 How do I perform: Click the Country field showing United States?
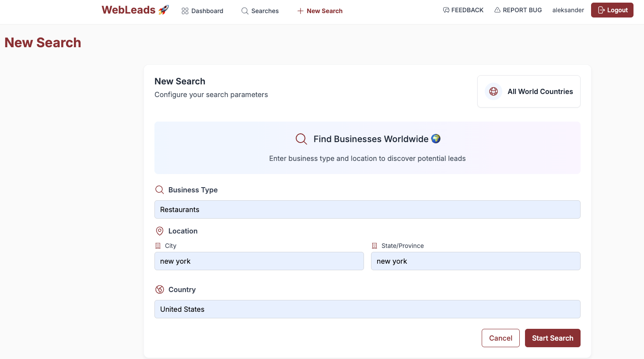367,309
